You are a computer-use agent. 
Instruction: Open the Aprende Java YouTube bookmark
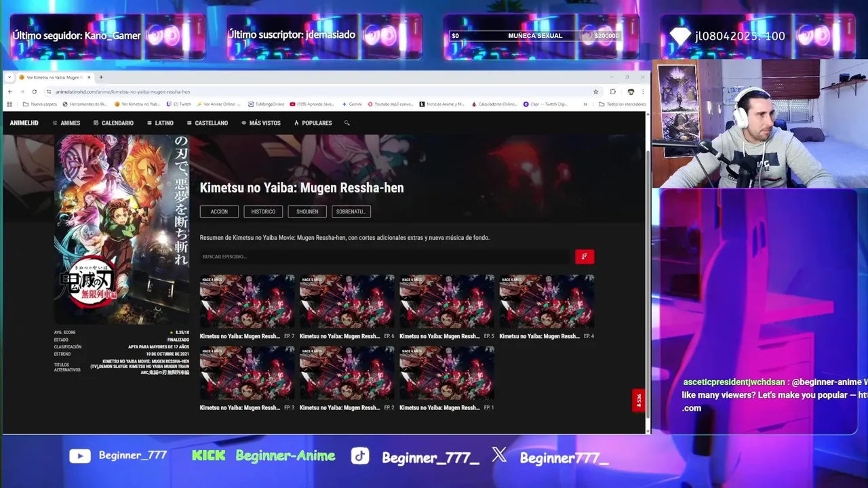[x=313, y=104]
